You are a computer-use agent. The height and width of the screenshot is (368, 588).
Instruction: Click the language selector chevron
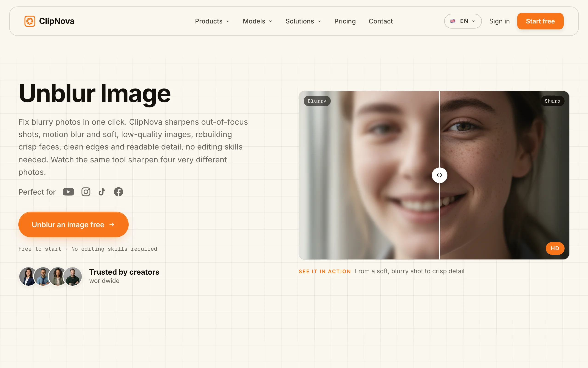click(x=474, y=21)
